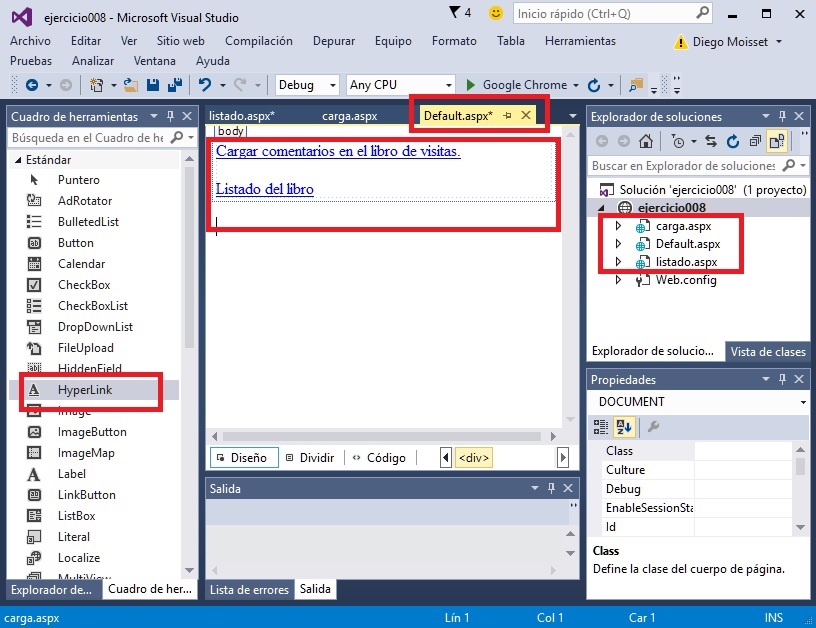Refresh the browser link with toolbar icon
The image size is (816, 628).
594,85
